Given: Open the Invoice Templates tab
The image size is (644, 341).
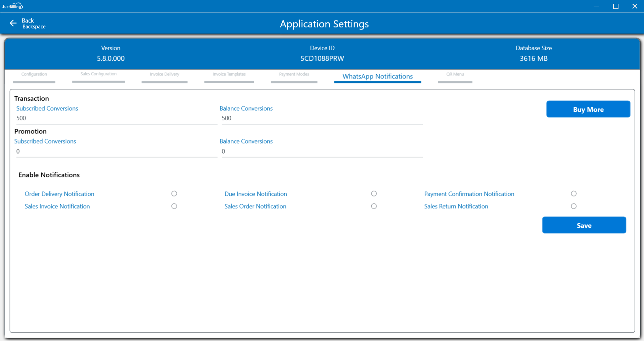Looking at the screenshot, I should (x=229, y=74).
